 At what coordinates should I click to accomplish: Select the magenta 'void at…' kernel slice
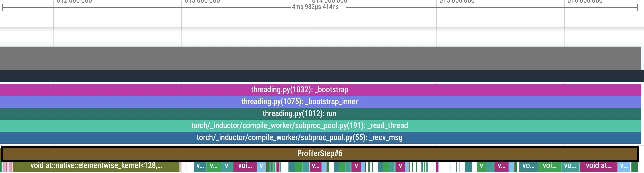[598, 166]
